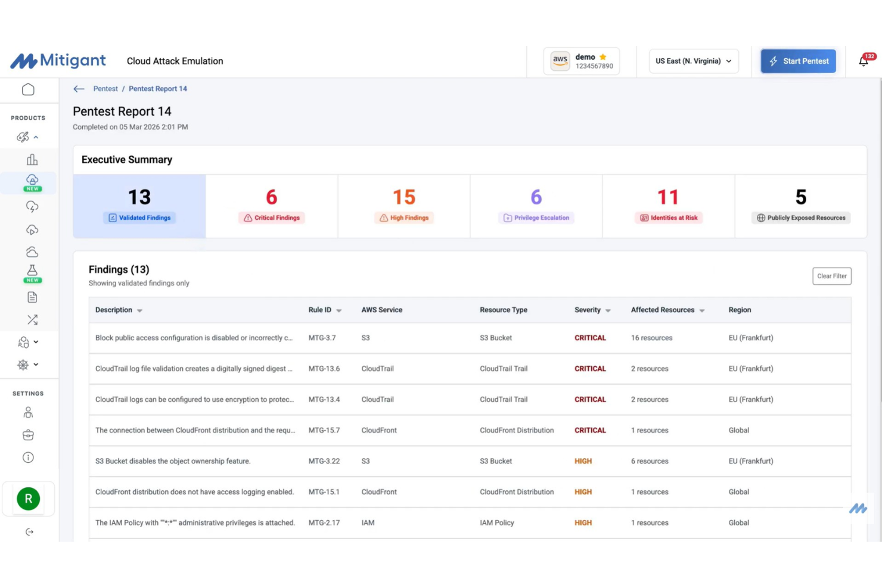Image resolution: width=882 pixels, height=588 pixels.
Task: Select the Cloud Attack Emulation sidebar icon
Action: click(x=32, y=182)
